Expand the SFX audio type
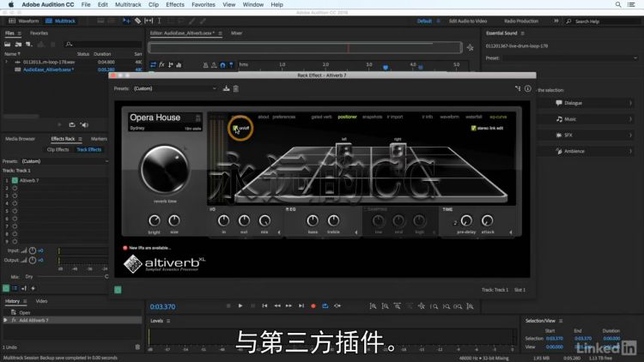Image resolution: width=644 pixels, height=362 pixels. (x=587, y=135)
